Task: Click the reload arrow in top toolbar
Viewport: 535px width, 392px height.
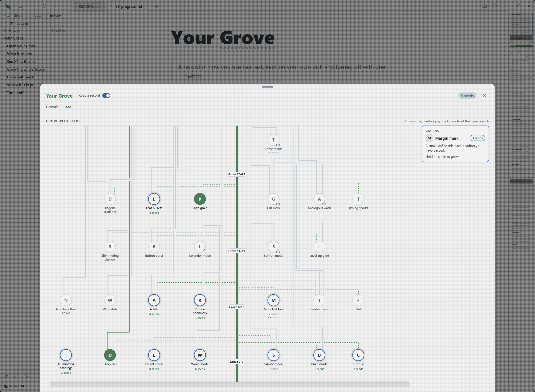Action: 44,6
